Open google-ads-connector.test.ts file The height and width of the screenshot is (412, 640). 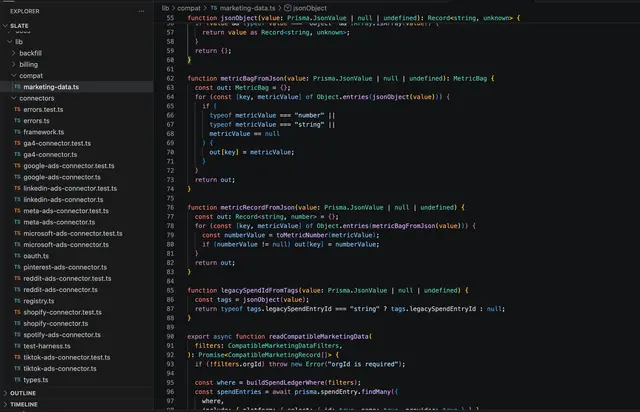[x=69, y=166]
